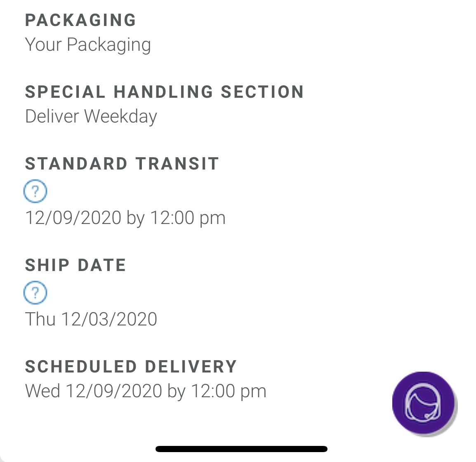Click the 12/03/2020 ship date value
The width and height of the screenshot is (476, 462).
coord(109,319)
